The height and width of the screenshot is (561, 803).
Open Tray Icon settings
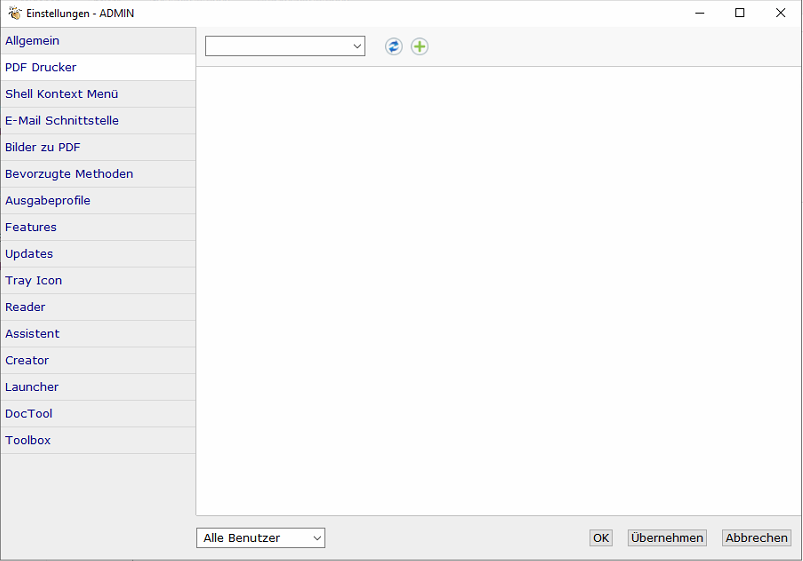(x=98, y=281)
